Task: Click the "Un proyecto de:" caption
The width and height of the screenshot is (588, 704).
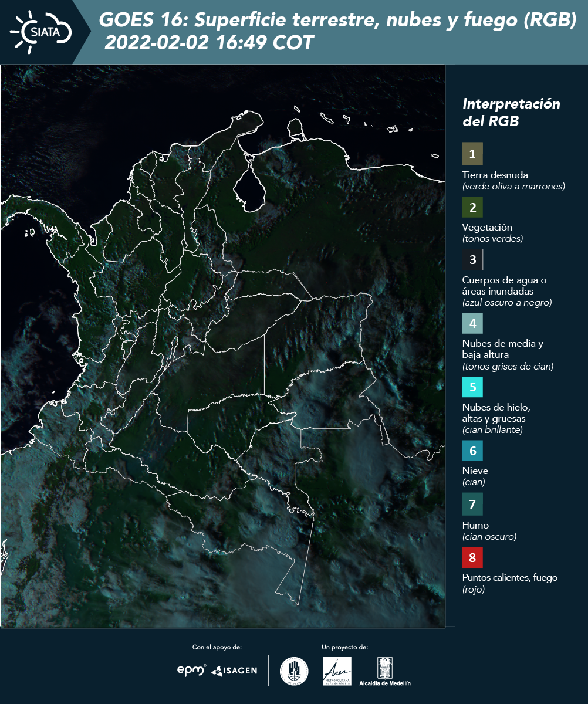Action: point(344,647)
